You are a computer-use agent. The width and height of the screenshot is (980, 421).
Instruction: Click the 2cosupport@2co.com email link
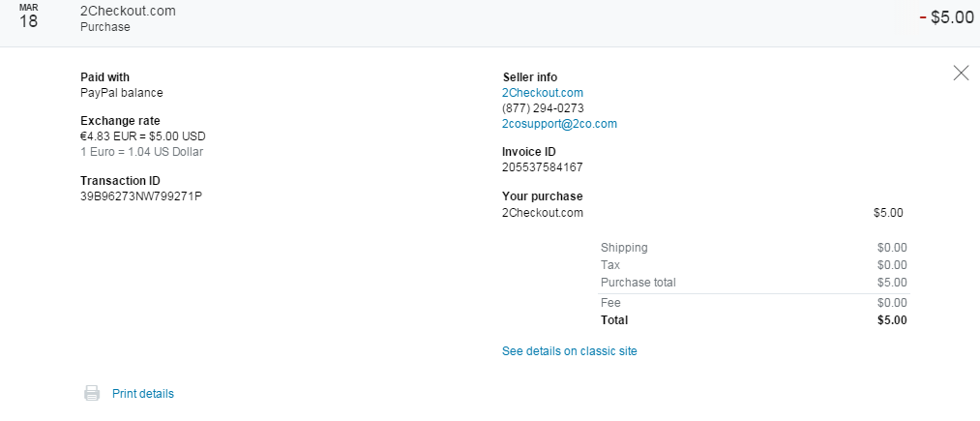559,124
